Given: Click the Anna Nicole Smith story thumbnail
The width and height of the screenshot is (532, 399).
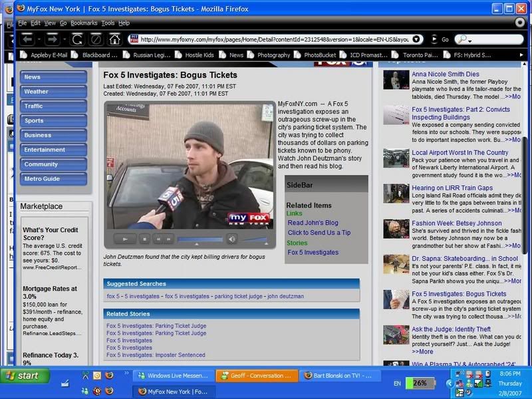Looking at the screenshot, I should pyautogui.click(x=396, y=80).
